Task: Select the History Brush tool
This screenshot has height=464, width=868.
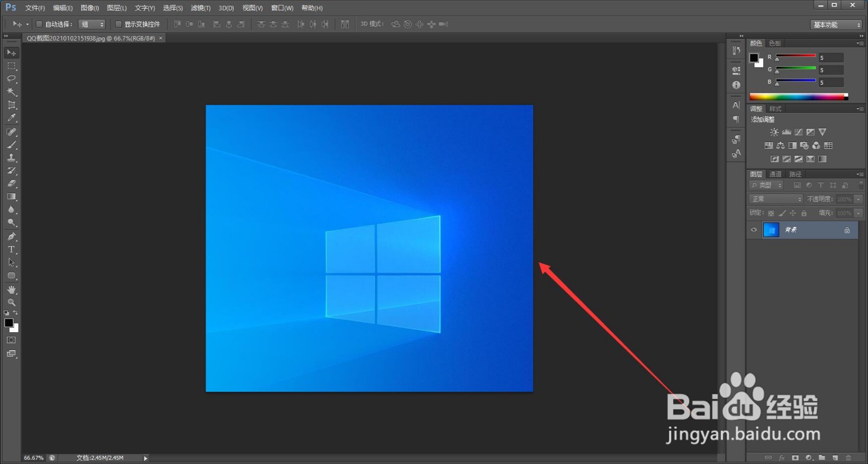Action: [x=11, y=170]
